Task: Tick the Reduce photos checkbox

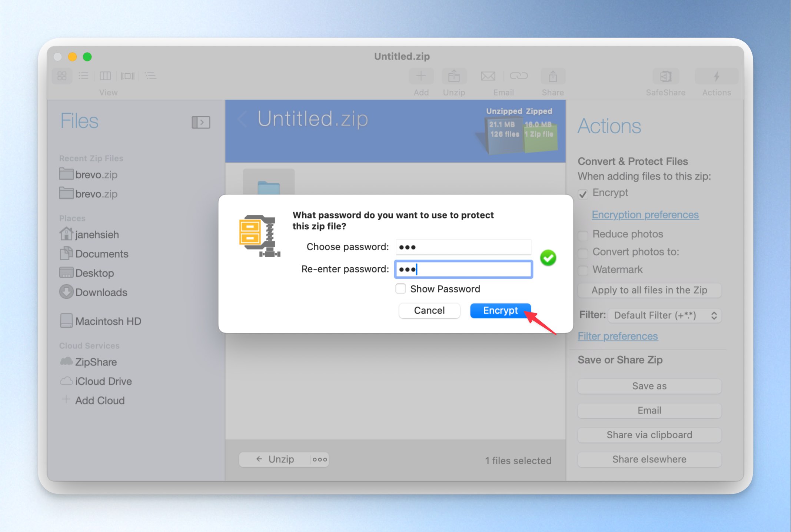Action: pos(583,235)
